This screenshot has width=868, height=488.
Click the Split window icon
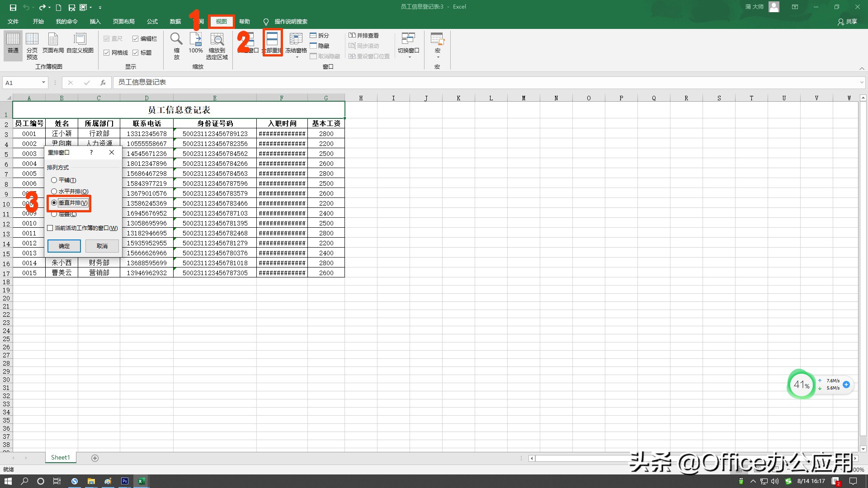pos(313,35)
